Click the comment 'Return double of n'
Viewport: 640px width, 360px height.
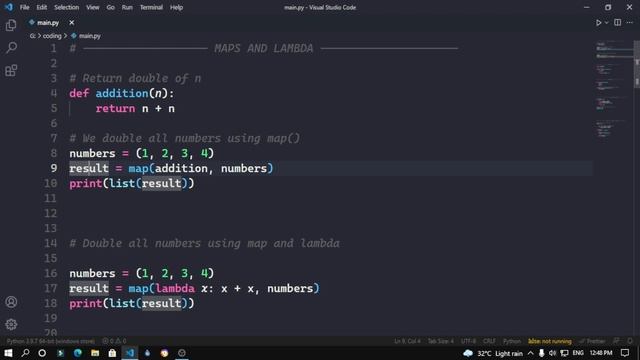135,78
